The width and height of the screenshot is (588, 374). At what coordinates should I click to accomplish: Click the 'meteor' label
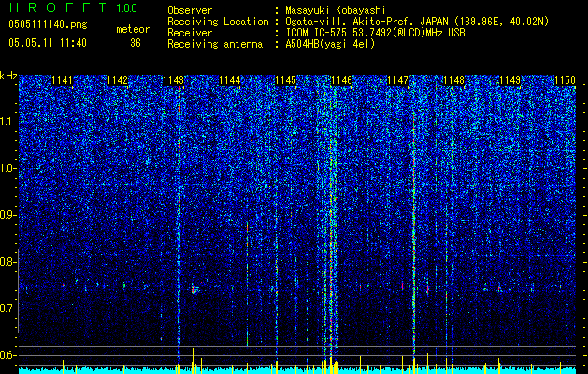coord(133,29)
